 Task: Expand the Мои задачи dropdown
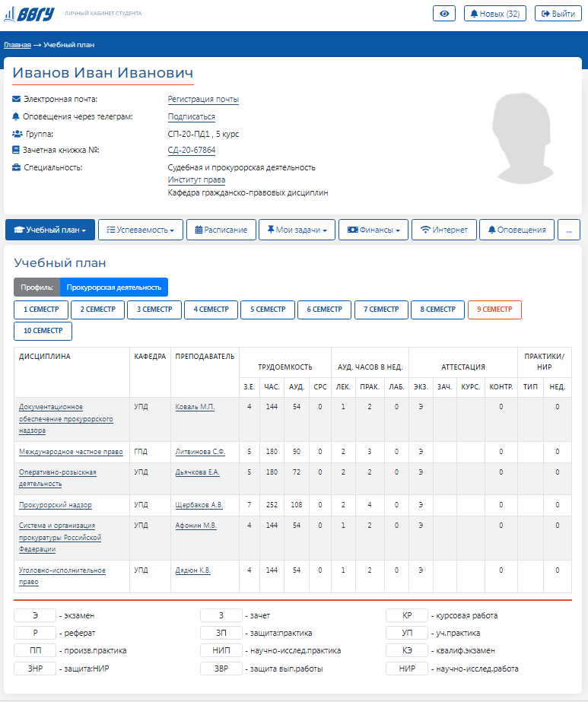297,230
